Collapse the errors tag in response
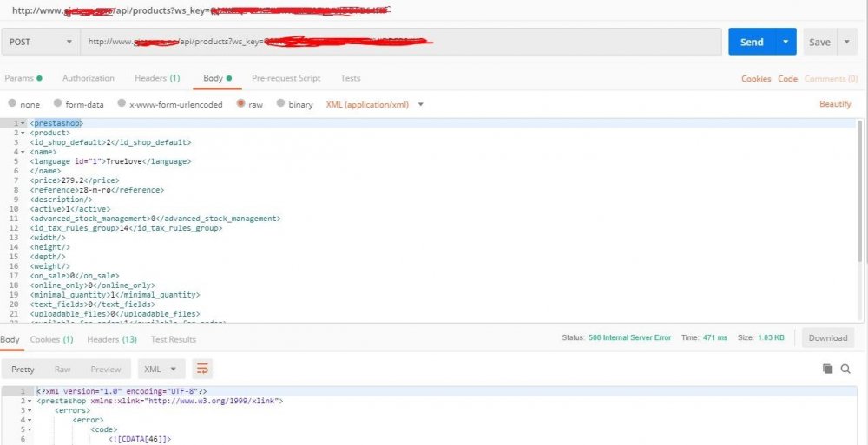The width and height of the screenshot is (868, 445). (x=30, y=410)
